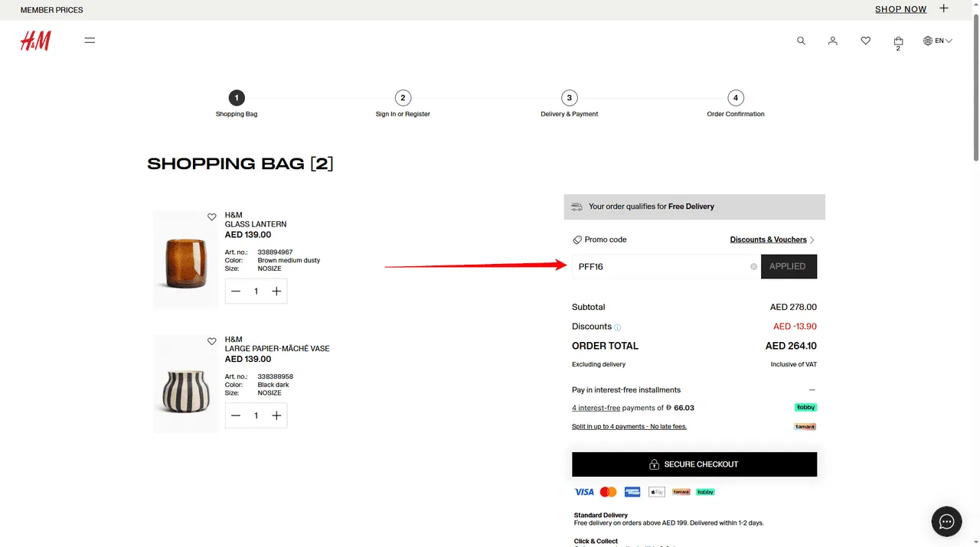Click the Visa payment icon

click(x=584, y=492)
